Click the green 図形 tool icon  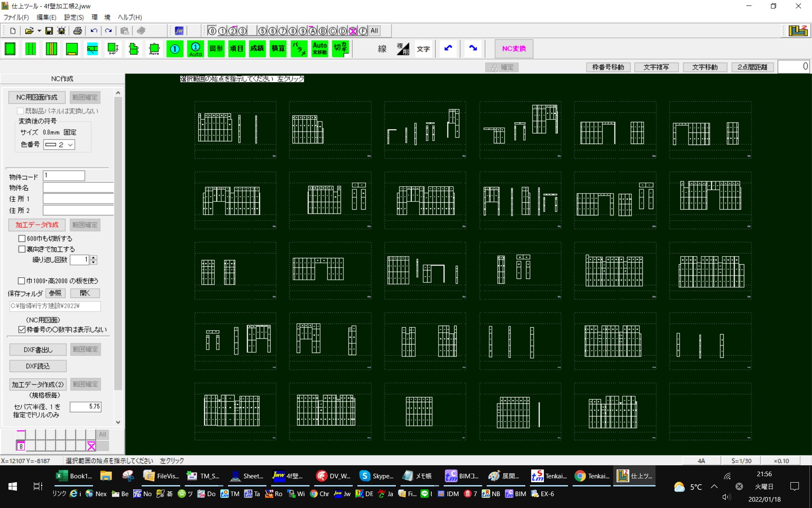[216, 49]
